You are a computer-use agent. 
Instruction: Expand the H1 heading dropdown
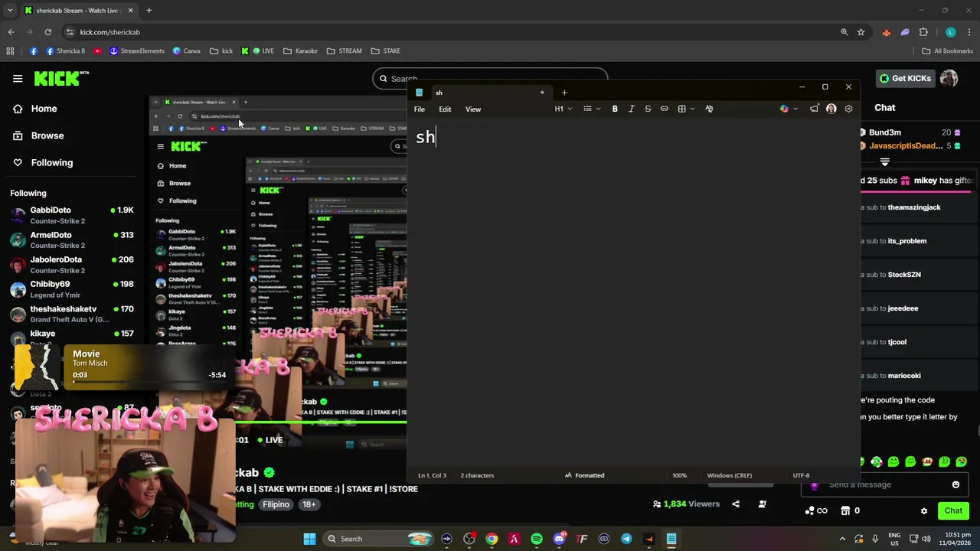(x=563, y=109)
